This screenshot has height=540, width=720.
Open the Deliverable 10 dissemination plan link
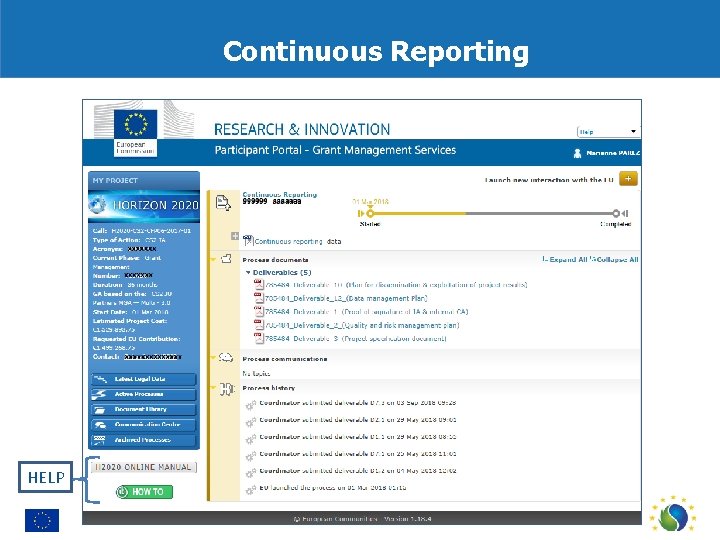pyautogui.click(x=396, y=285)
